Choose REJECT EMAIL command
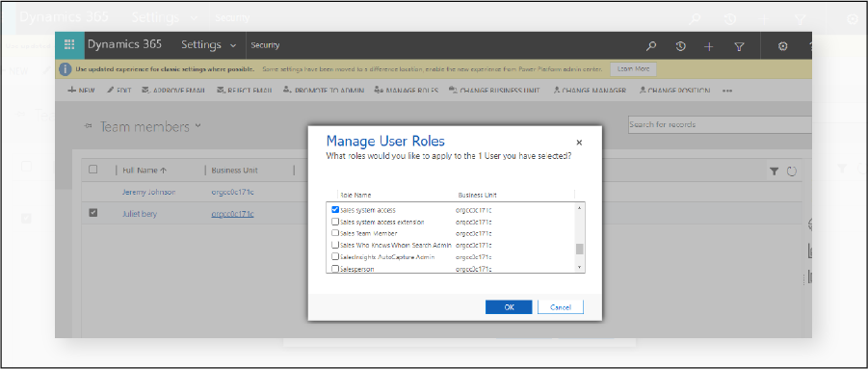The height and width of the screenshot is (369, 868). (244, 91)
